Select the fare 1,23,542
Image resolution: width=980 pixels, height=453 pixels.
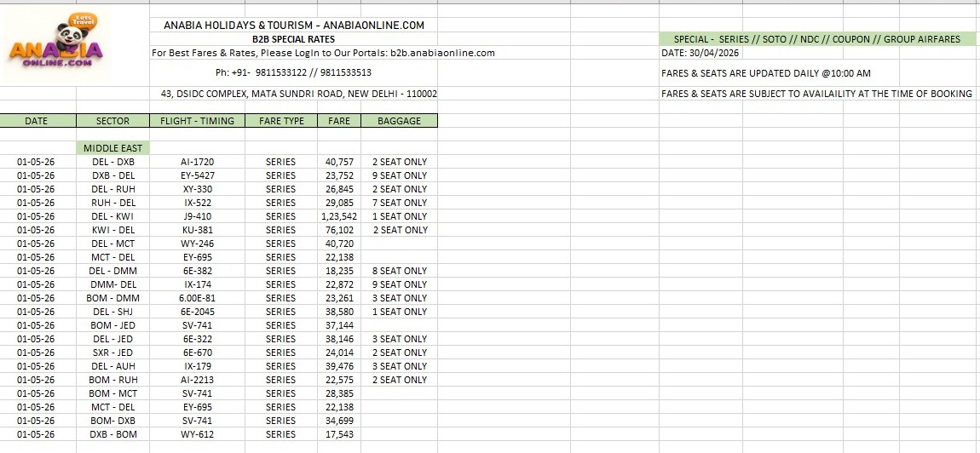coord(337,217)
